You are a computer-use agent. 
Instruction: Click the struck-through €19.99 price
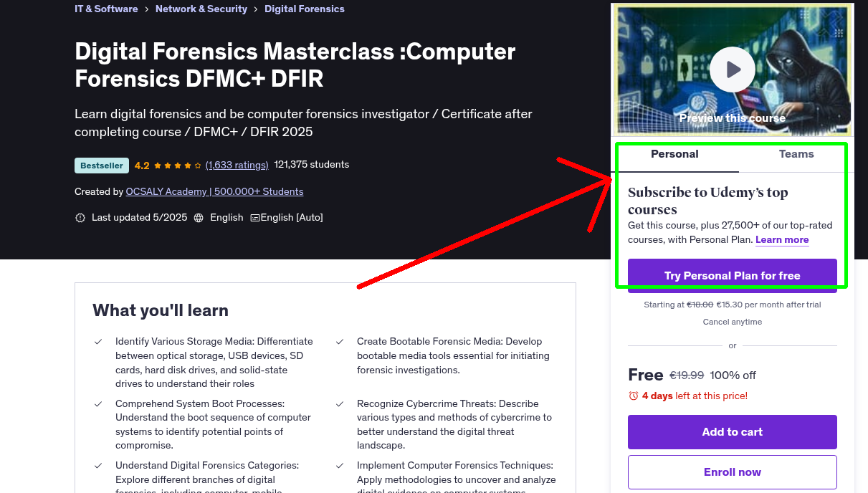[687, 375]
